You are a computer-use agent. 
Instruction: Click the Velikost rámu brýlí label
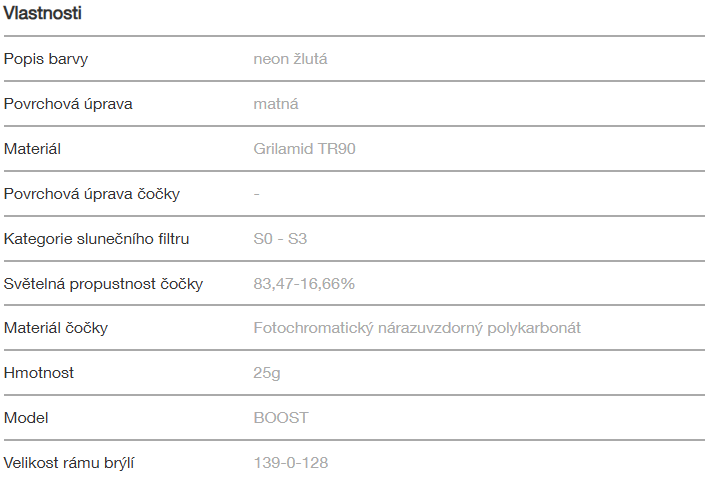pyautogui.click(x=70, y=463)
